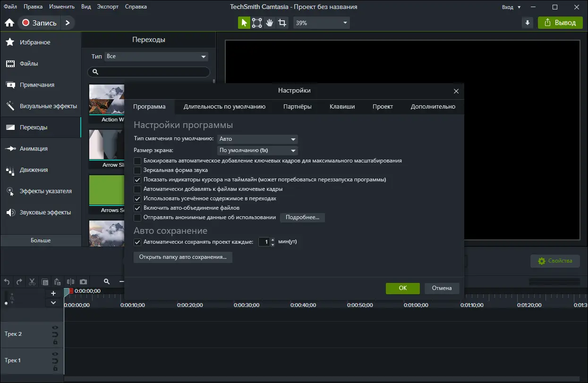Confirm settings with OK button

(x=403, y=288)
